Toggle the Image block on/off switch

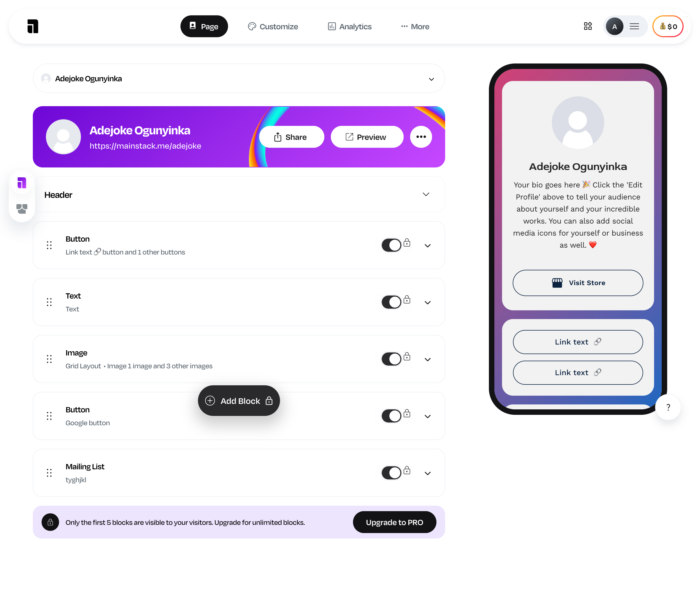390,358
